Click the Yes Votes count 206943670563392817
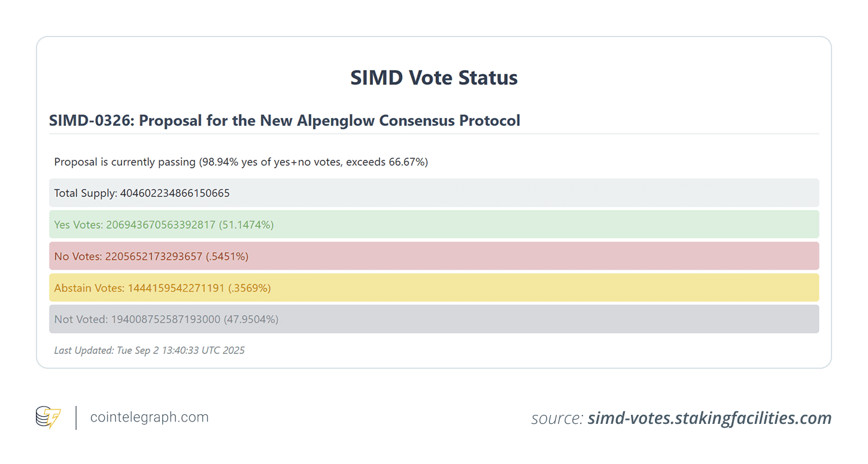Image resolution: width=868 pixels, height=464 pixels. click(161, 225)
